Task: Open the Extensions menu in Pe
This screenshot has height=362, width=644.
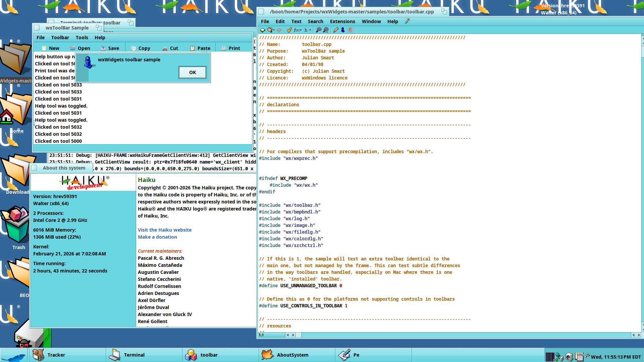Action: pos(342,21)
